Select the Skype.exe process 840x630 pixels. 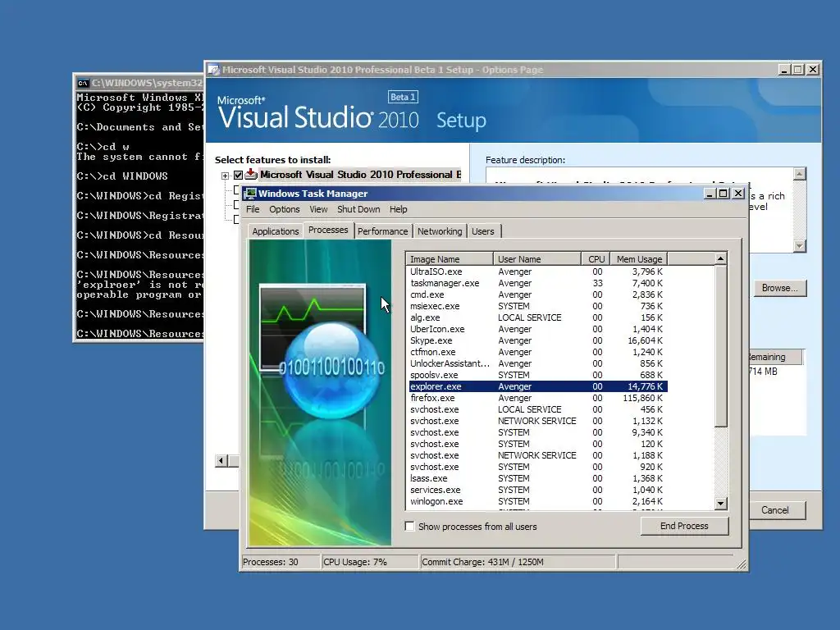pos(537,340)
